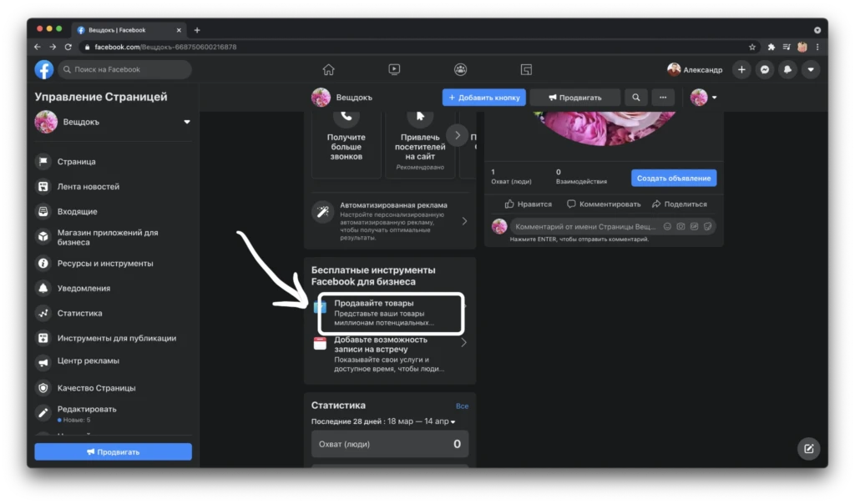Open the Groups icon in top navigation

460,69
